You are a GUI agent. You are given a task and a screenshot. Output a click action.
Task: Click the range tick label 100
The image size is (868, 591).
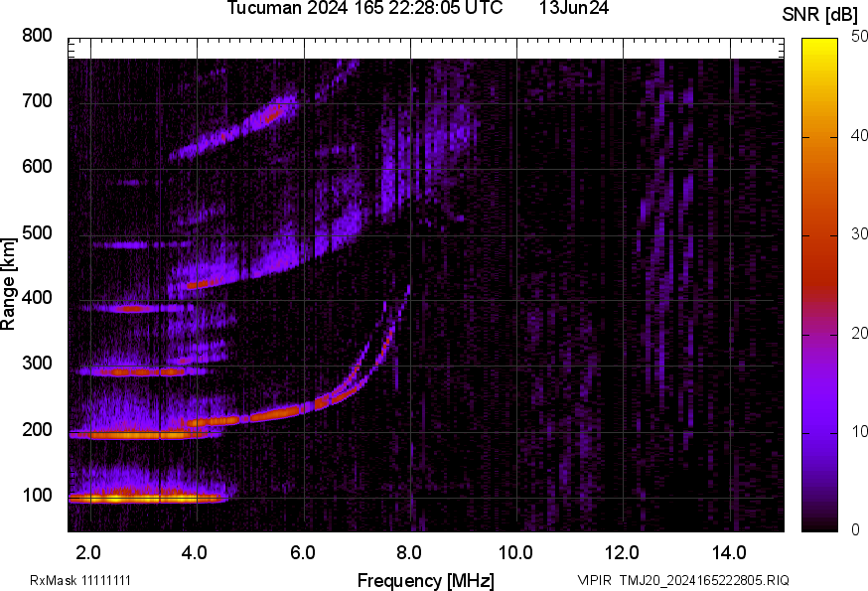[37, 496]
